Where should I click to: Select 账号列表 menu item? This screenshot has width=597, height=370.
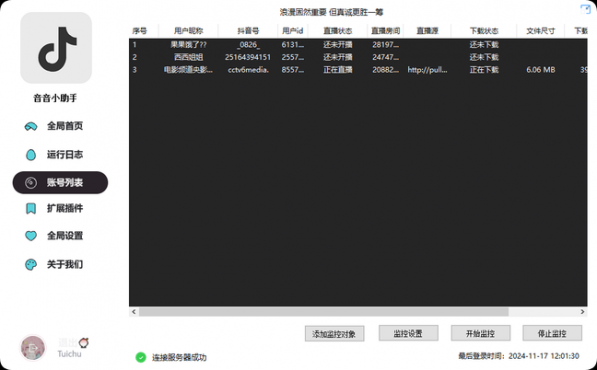pyautogui.click(x=60, y=183)
